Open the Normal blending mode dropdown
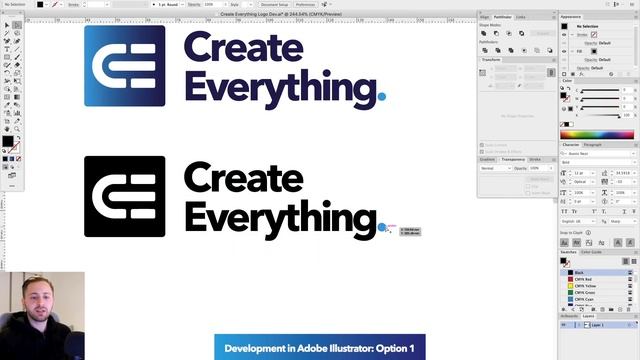This screenshot has width=640, height=360. (x=496, y=168)
